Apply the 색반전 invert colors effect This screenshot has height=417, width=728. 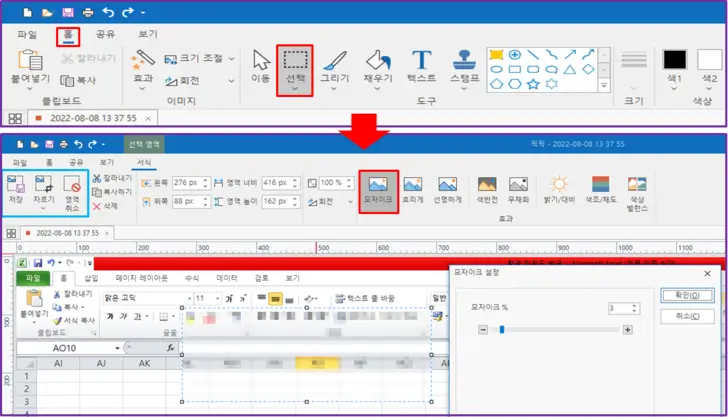(x=487, y=191)
